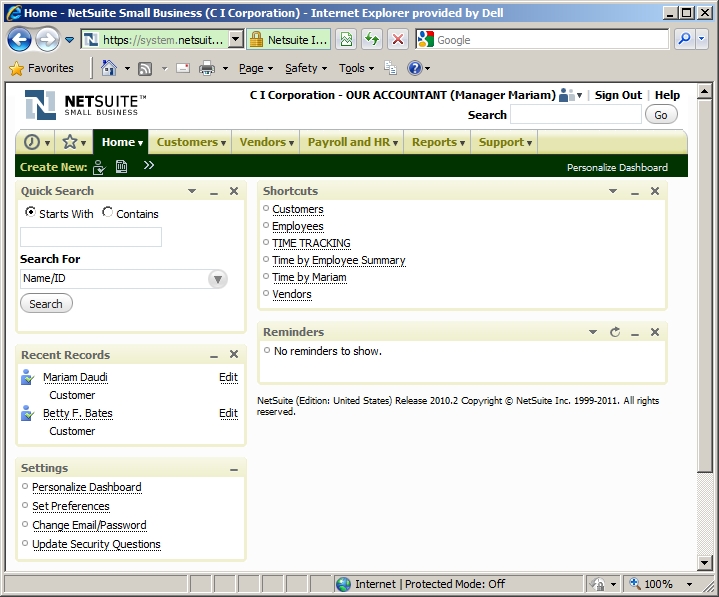Click the Read Mail envelope icon

(183, 68)
